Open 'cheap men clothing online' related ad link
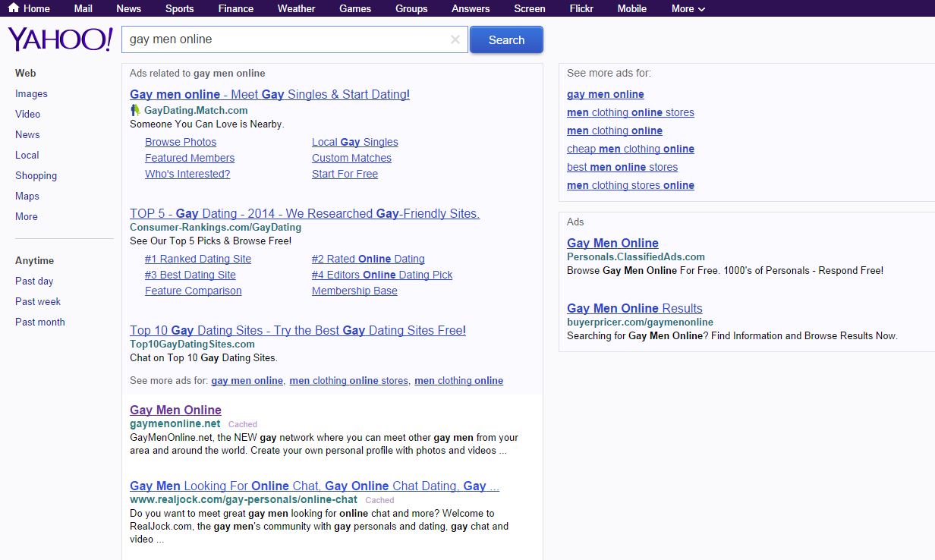 click(630, 149)
